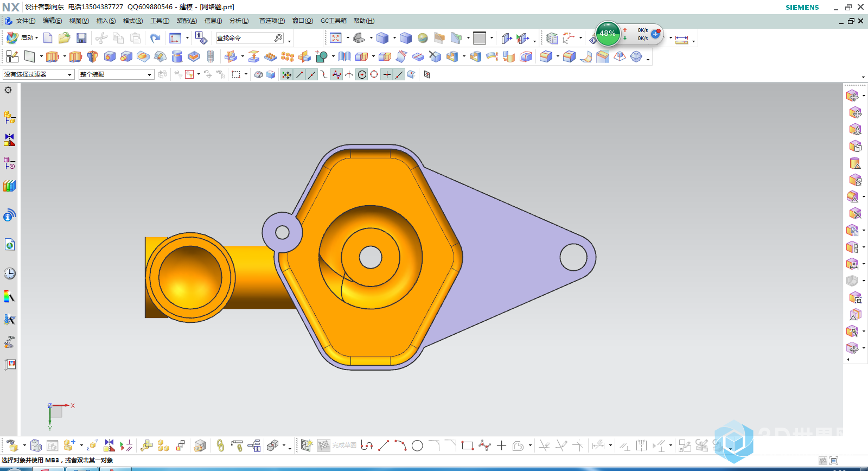
Task: Select the Extrude tool icon
Action: click(x=53, y=56)
